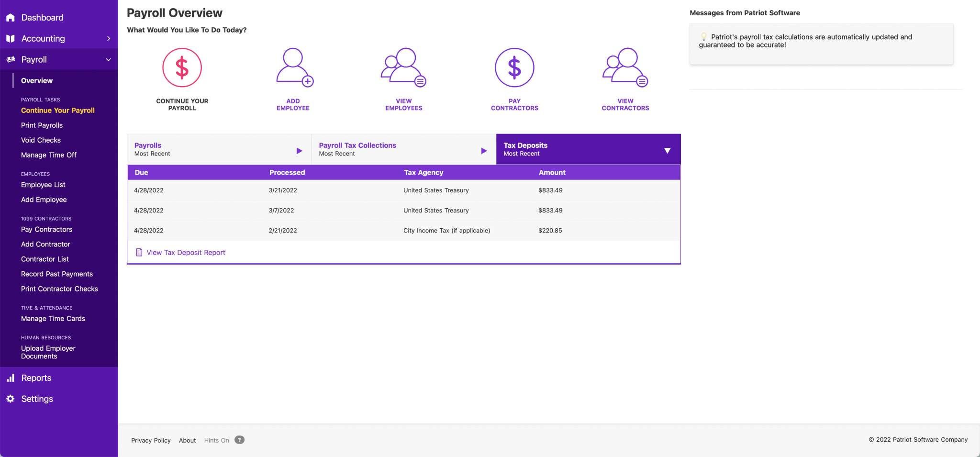Open the Tax Deposits dropdown triangle
Image resolution: width=980 pixels, height=457 pixels.
[x=668, y=150]
